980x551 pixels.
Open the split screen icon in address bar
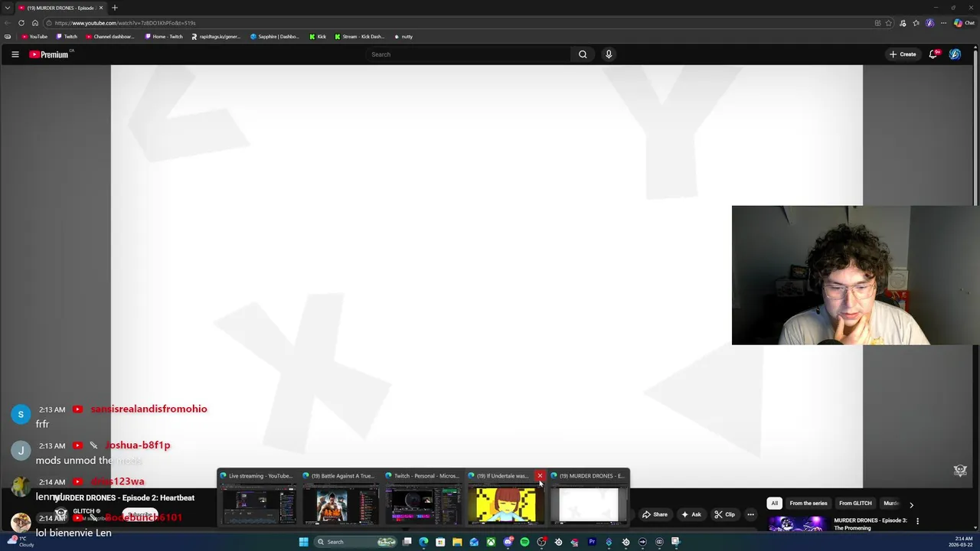877,23
